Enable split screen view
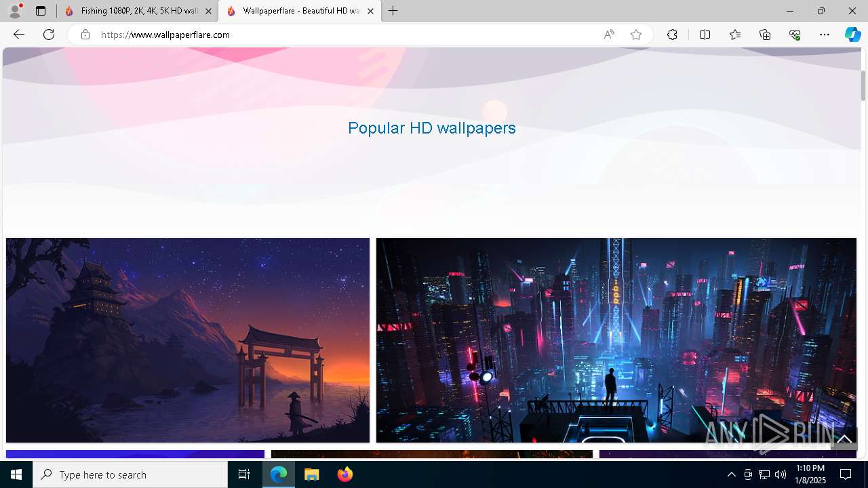 pos(705,35)
